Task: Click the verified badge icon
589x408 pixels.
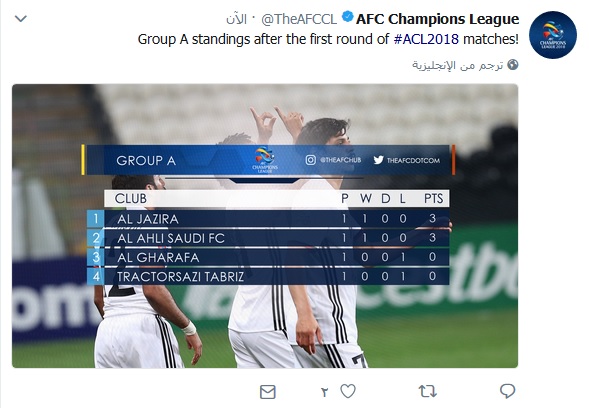Action: [348, 17]
